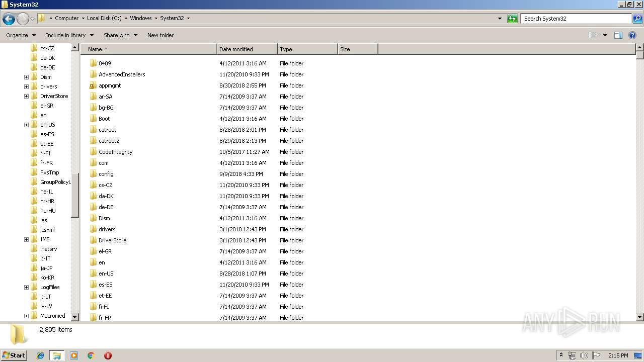This screenshot has width=644, height=362.
Task: Click the navigation tree scrollbar thumb
Action: pos(75,196)
